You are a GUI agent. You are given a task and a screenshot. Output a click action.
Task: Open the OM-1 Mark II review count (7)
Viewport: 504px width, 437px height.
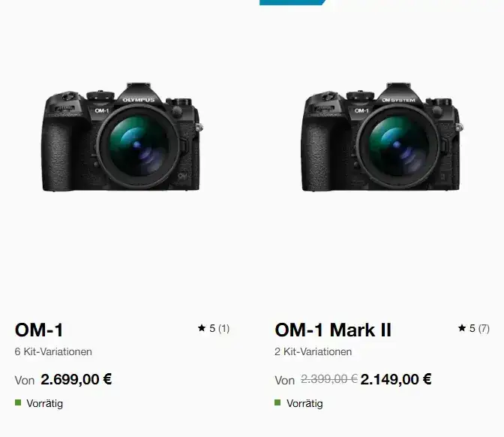pyautogui.click(x=484, y=329)
